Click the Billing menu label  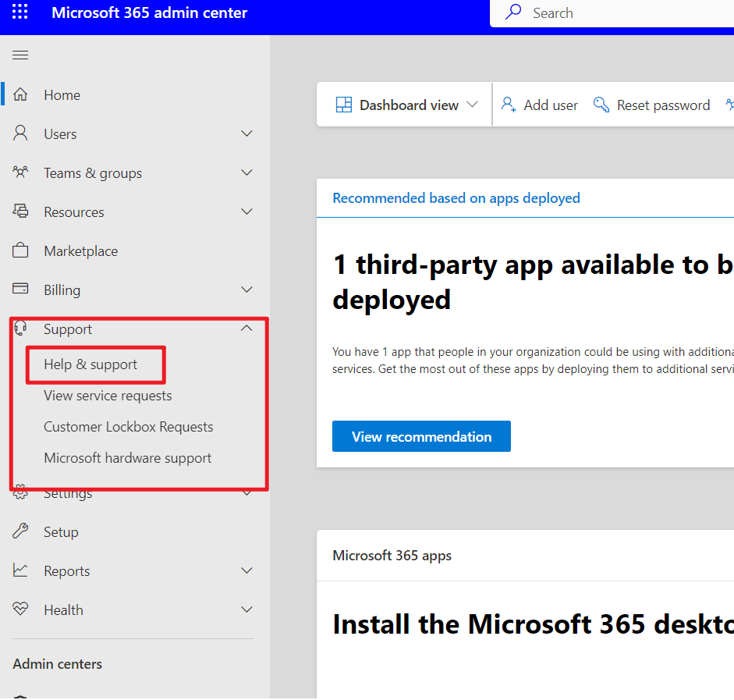pyautogui.click(x=62, y=290)
